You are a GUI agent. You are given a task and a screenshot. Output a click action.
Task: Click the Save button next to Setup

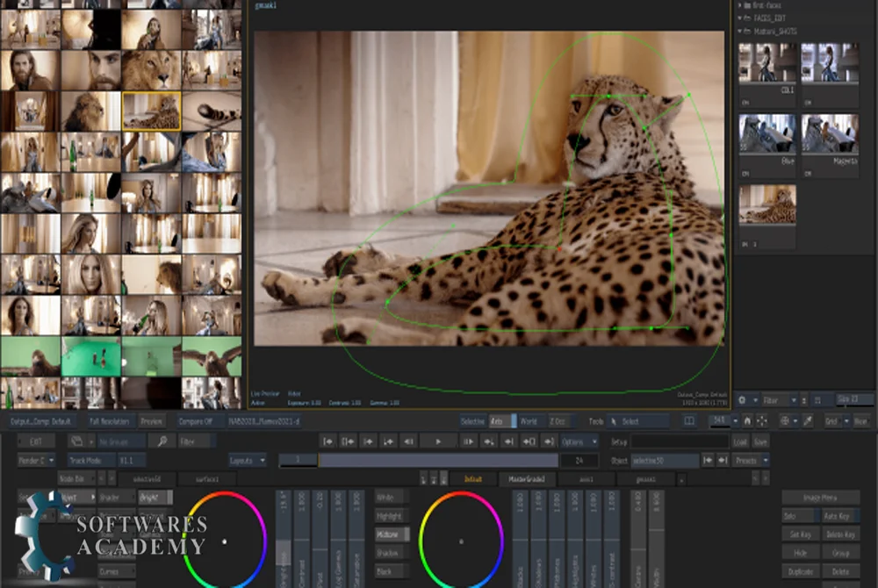tap(759, 441)
